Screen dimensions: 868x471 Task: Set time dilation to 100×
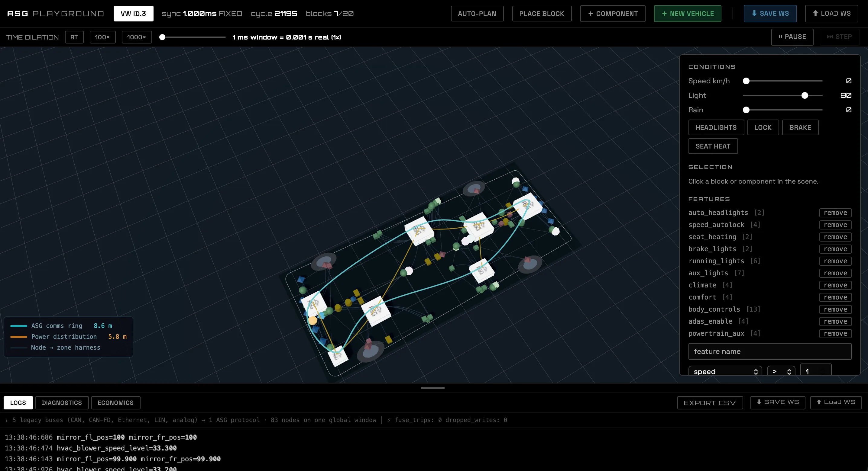[102, 37]
